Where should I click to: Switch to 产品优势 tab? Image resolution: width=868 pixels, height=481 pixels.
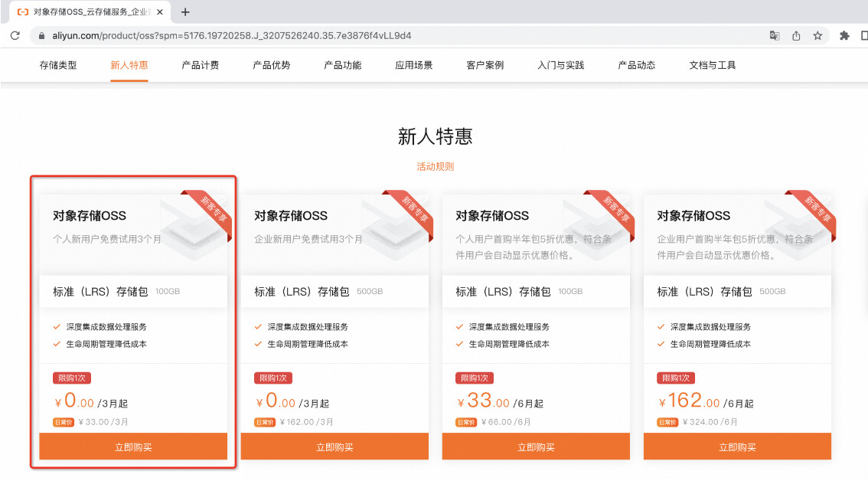pyautogui.click(x=271, y=65)
